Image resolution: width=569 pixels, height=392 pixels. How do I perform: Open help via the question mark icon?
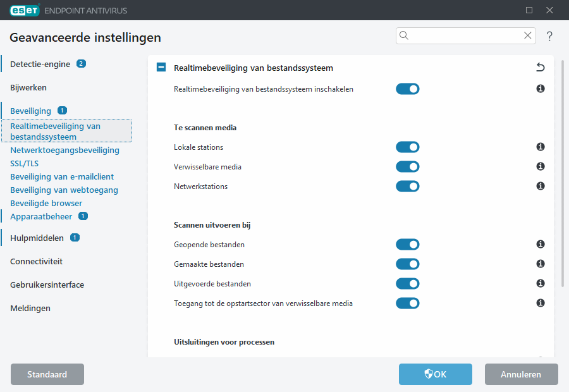pyautogui.click(x=549, y=36)
